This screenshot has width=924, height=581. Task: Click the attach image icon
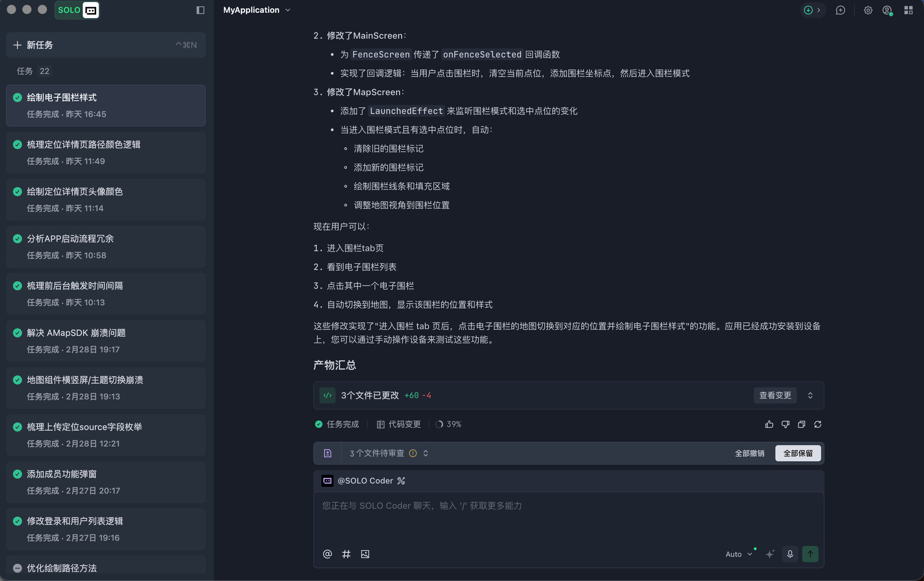[365, 554]
